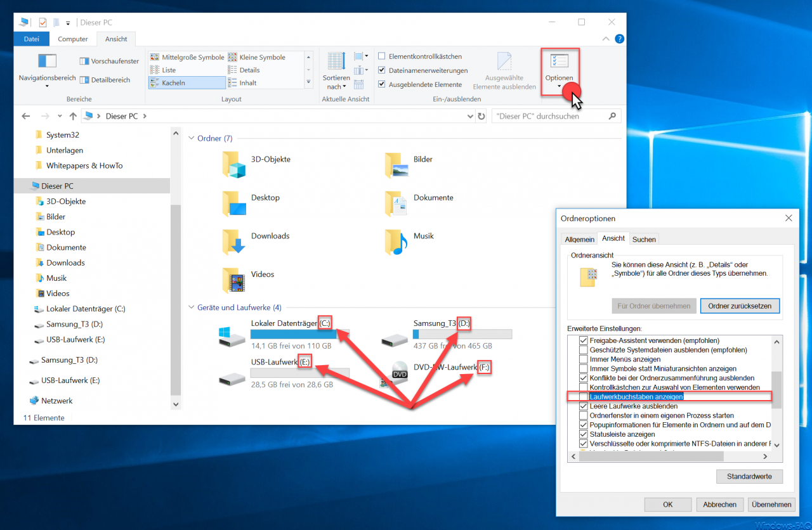Screen dimensions: 812x530
Task: Collapse the Ordner (7) group
Action: click(x=192, y=138)
